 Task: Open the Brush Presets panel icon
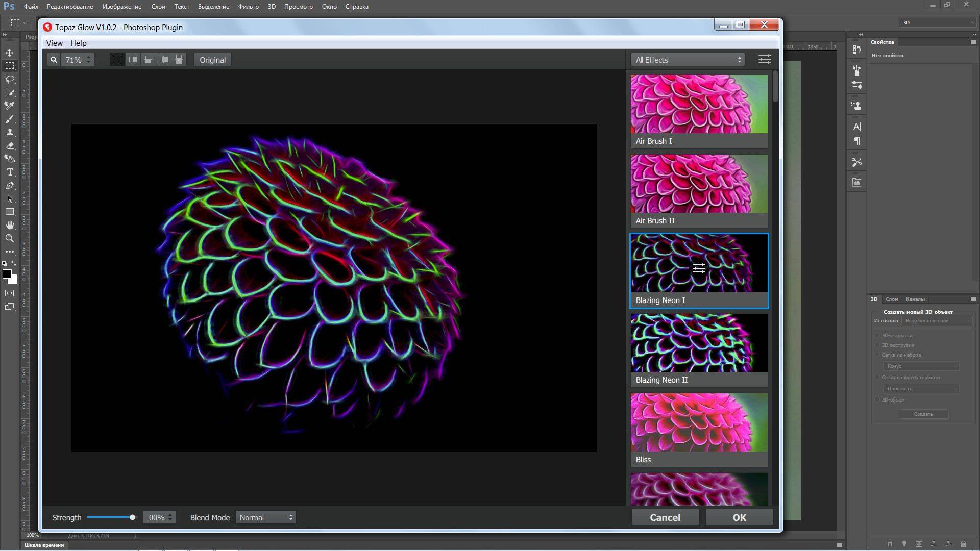(856, 70)
